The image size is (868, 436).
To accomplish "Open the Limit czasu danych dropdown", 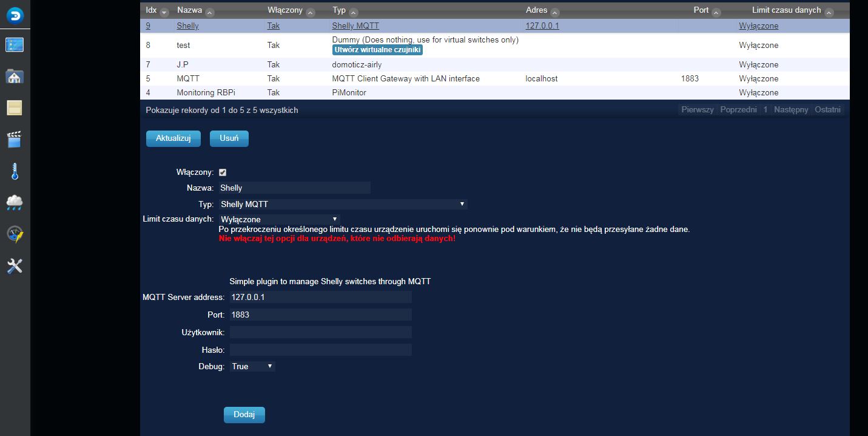I will point(279,219).
